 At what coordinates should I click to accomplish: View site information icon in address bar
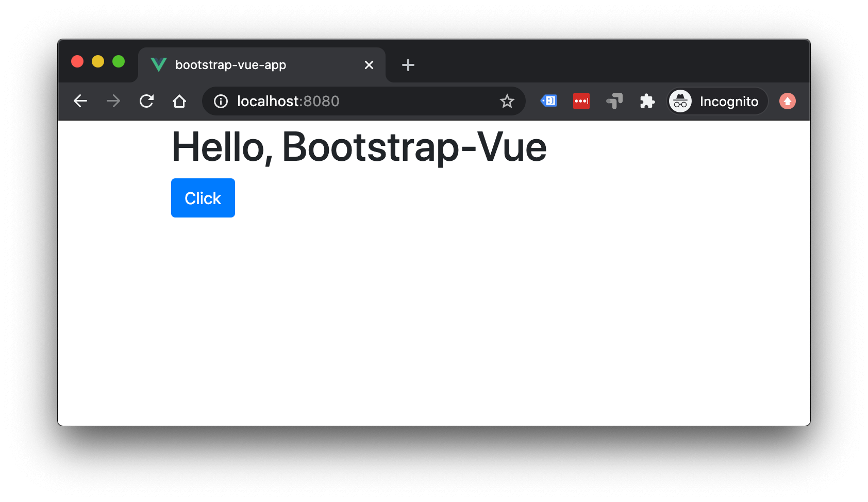(221, 101)
